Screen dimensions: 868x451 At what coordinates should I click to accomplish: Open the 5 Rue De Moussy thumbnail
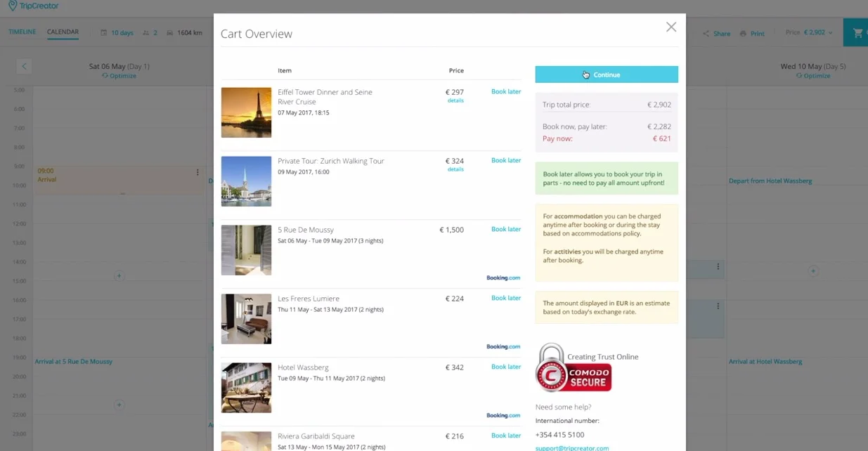click(246, 250)
